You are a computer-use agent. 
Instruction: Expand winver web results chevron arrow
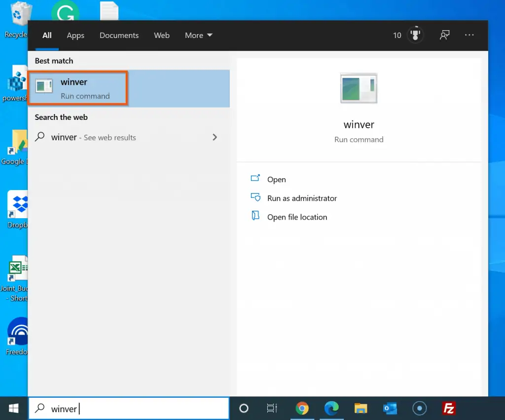point(215,137)
